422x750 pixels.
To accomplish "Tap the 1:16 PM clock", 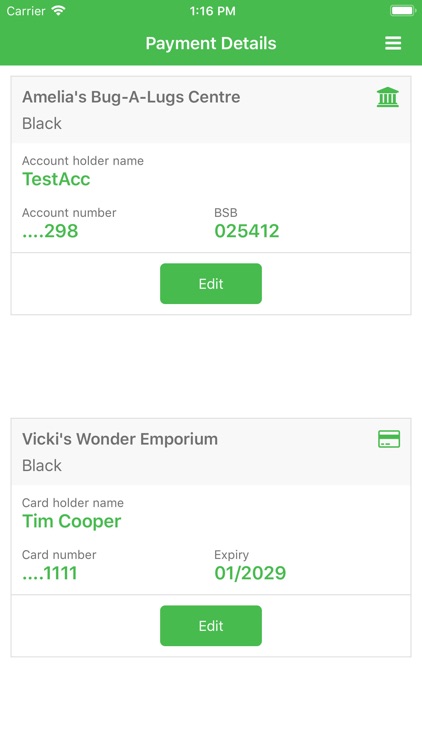I will tap(212, 11).
